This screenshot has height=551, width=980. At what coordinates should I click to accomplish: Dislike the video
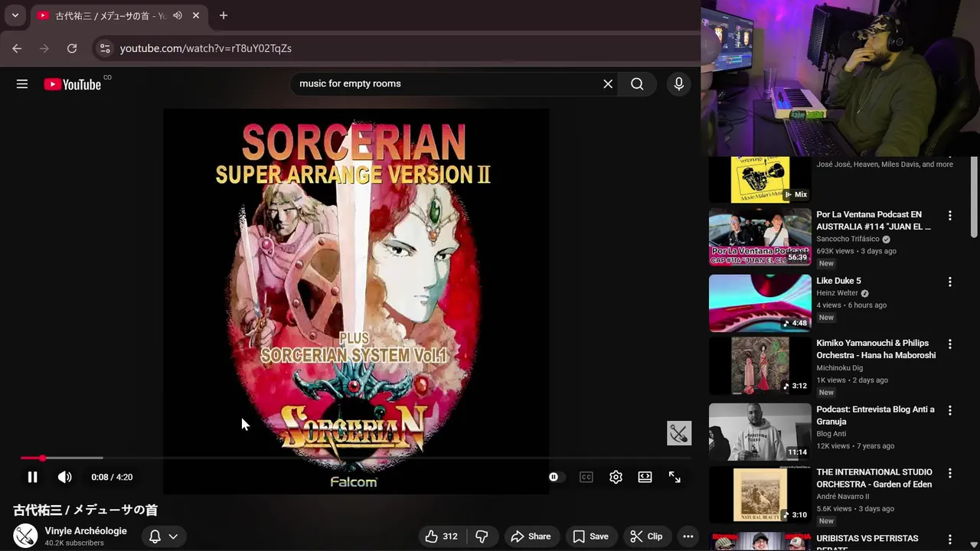click(482, 536)
